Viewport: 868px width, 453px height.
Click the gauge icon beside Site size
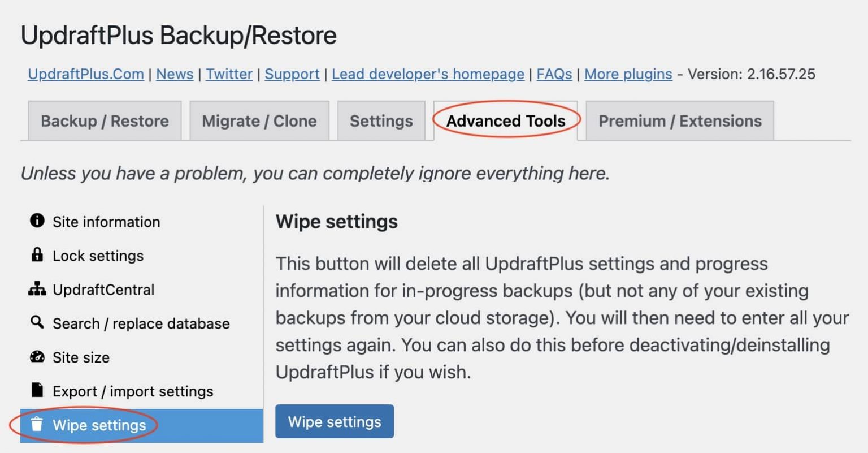37,357
